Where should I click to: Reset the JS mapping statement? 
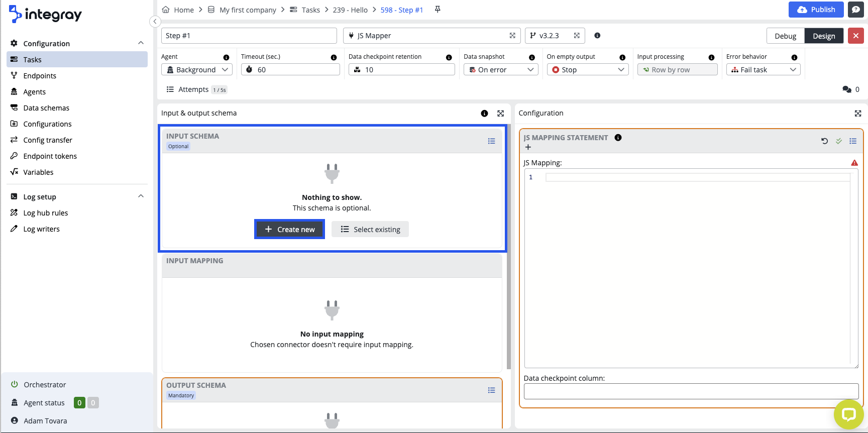[x=824, y=141]
